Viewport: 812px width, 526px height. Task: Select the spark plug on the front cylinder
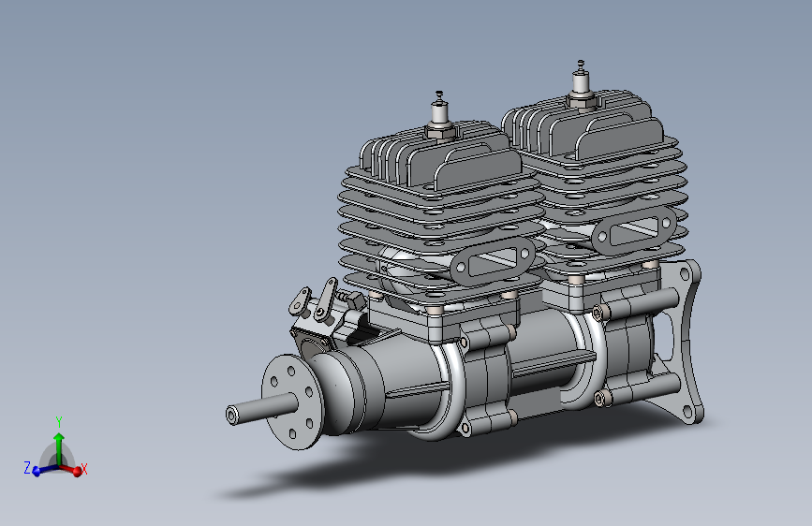coord(439,117)
